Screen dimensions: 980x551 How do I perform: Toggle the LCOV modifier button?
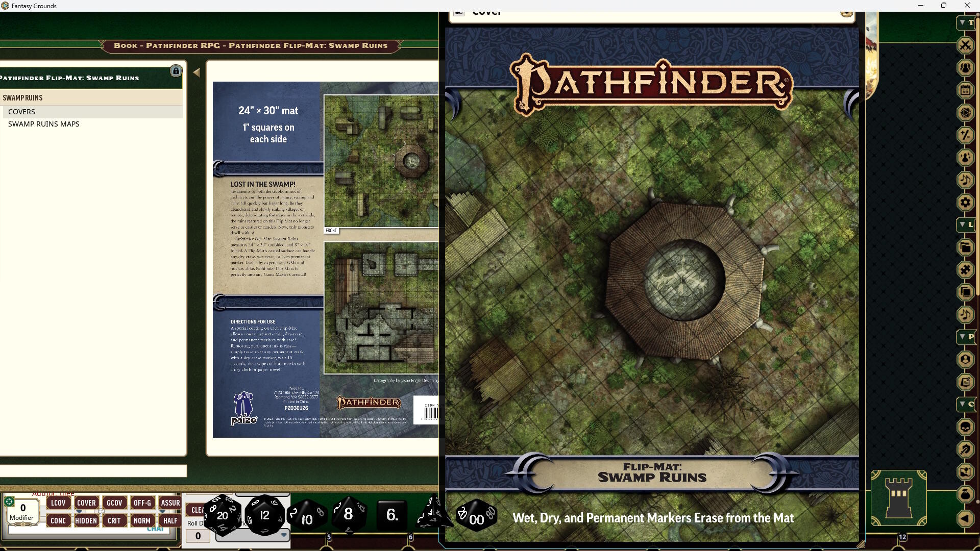click(58, 503)
